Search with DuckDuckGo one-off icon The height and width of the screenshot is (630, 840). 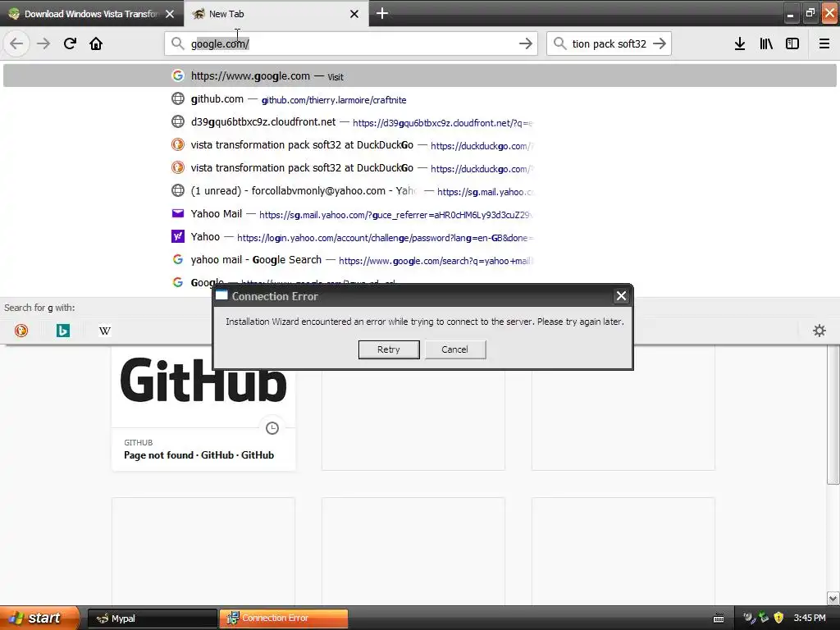coord(21,331)
